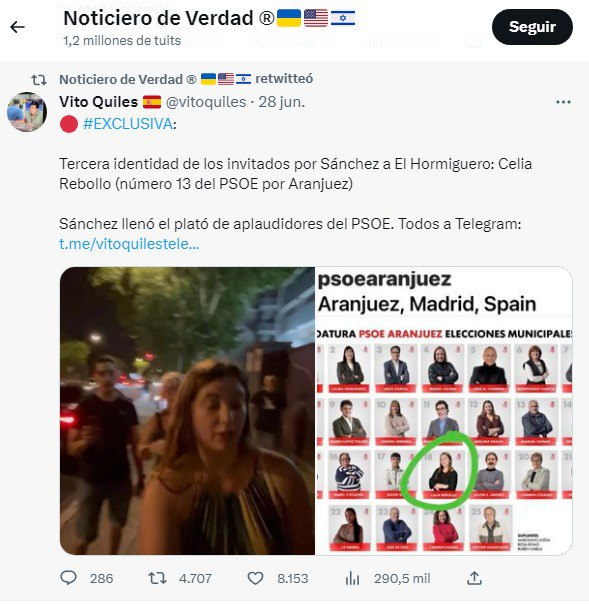Open Vito Quiles profile avatar
The height and width of the screenshot is (604, 589).
click(x=27, y=112)
